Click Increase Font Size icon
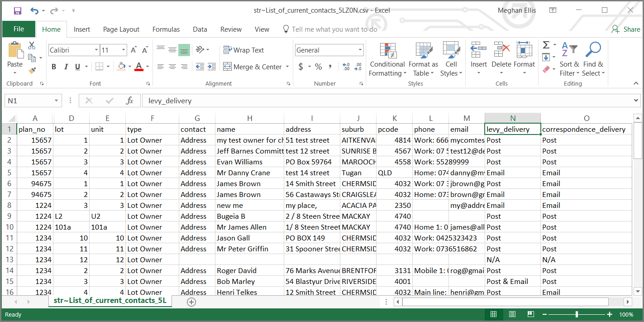 (134, 50)
